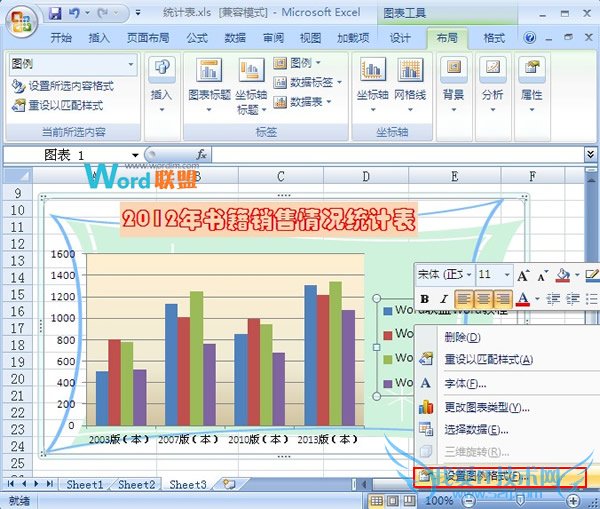Select row 12 header
The image size is (600, 509).
[18, 244]
